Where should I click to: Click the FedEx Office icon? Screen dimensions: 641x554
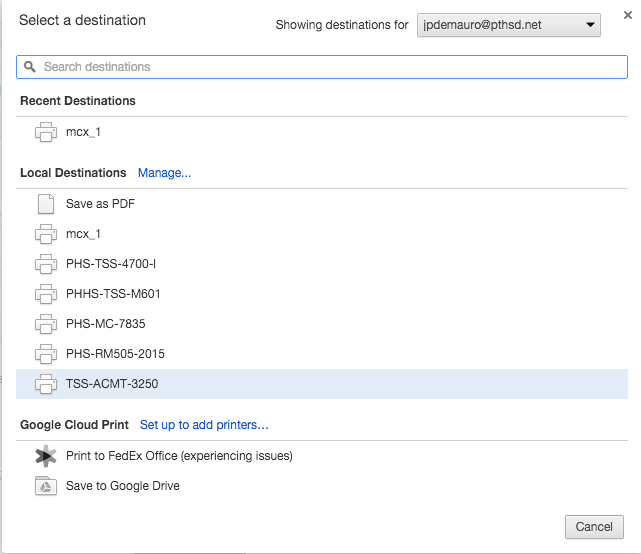45,456
